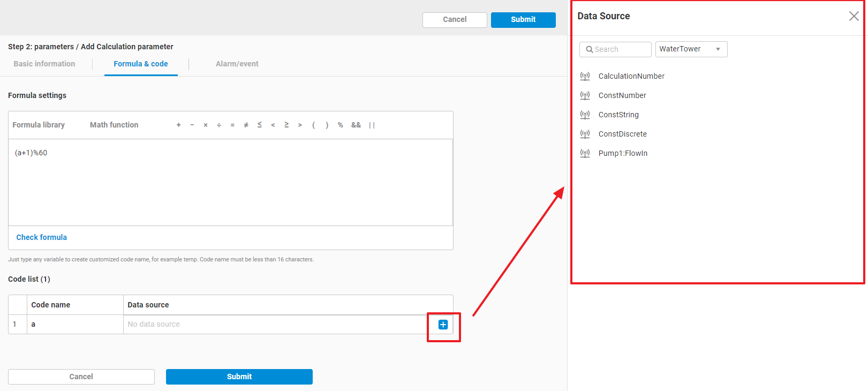
Task: Click the blue plus icon to add data source
Action: tap(443, 325)
